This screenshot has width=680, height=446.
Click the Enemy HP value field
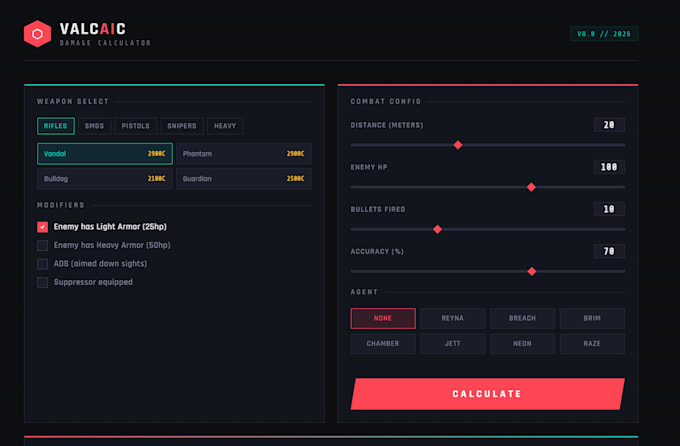[609, 167]
